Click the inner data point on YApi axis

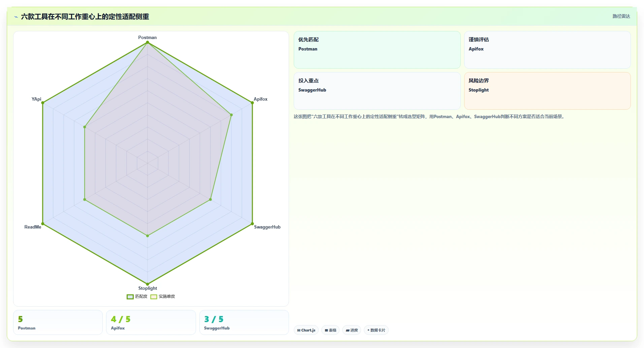85,127
